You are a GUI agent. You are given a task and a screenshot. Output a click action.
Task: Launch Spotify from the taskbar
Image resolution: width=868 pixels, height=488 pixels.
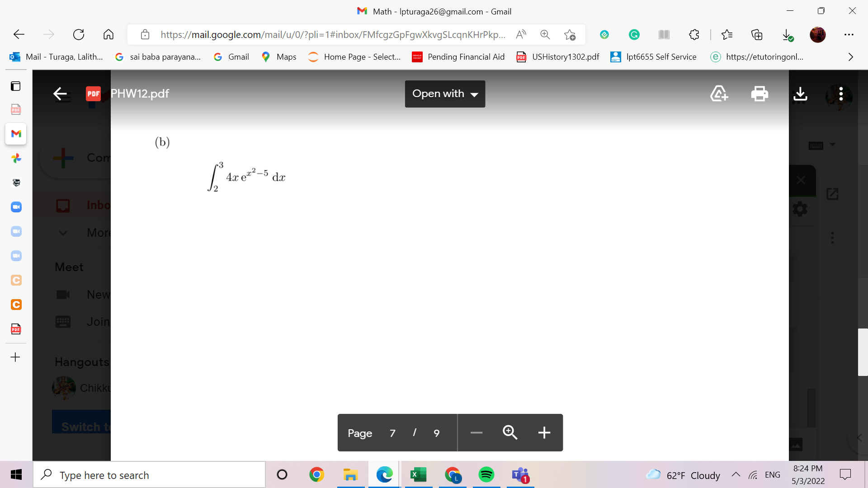click(486, 475)
